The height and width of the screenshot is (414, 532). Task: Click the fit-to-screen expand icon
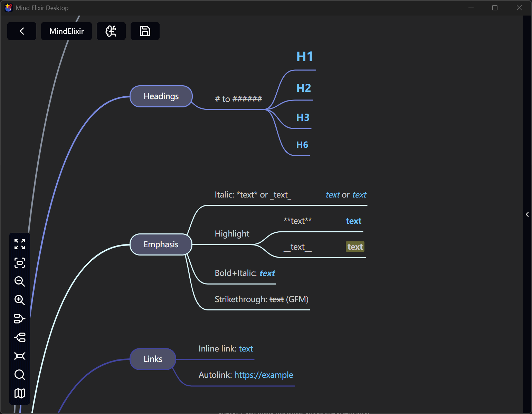pyautogui.click(x=20, y=244)
